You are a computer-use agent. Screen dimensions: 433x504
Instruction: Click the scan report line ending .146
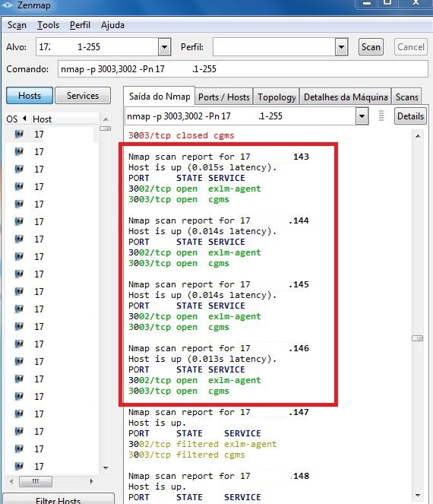(x=219, y=348)
